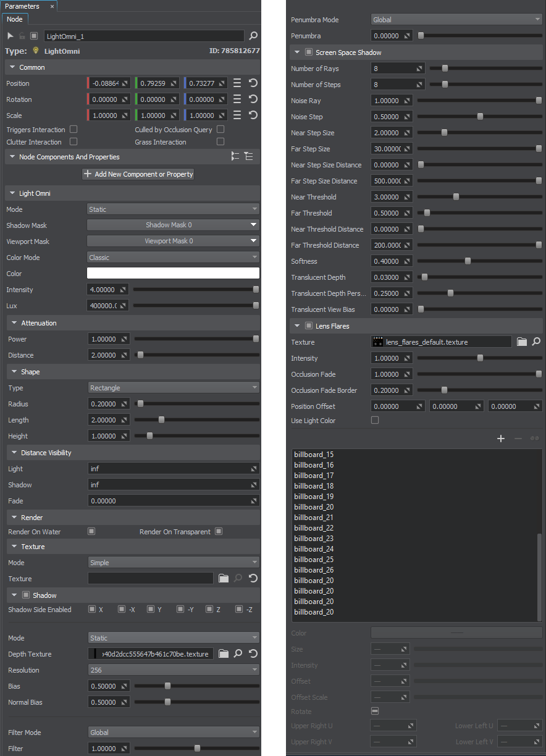This screenshot has height=756, width=546.
Task: Click the search icon beside the LightOmni_1 name
Action: click(253, 36)
